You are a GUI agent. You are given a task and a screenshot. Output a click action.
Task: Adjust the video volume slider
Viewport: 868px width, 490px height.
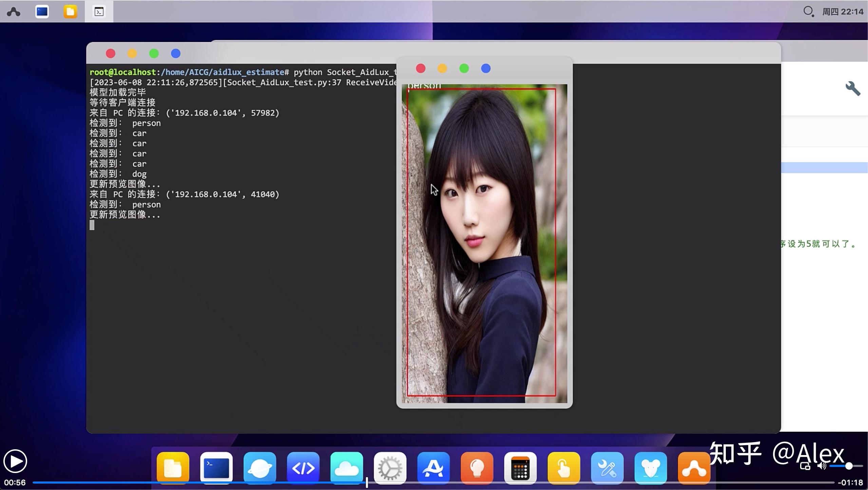(x=848, y=466)
